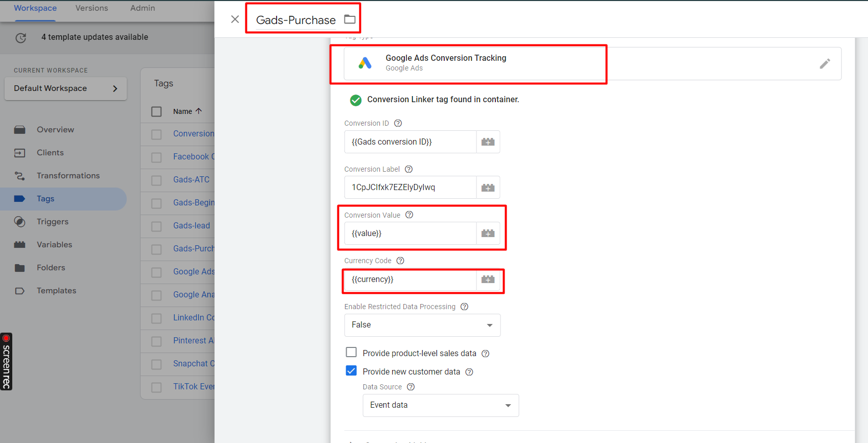Image resolution: width=868 pixels, height=443 pixels.
Task: Show help for Conversion ID
Action: [398, 123]
